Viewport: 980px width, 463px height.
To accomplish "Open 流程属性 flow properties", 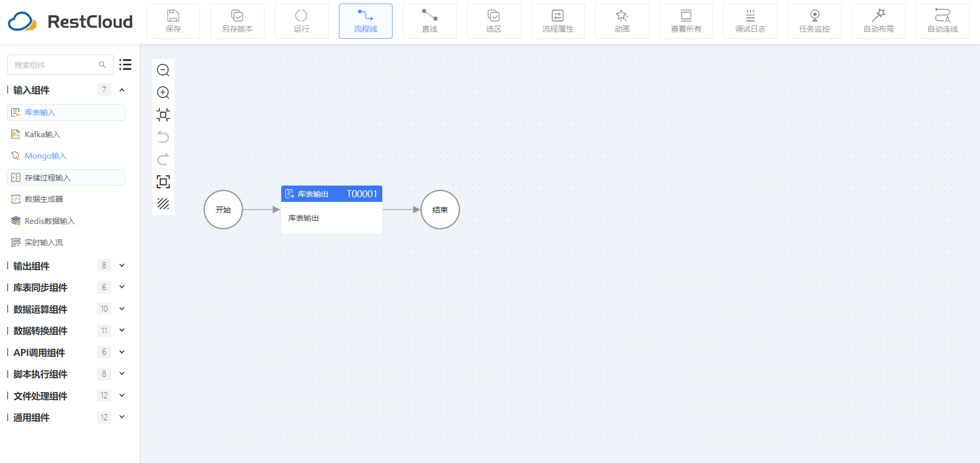I will pos(558,21).
